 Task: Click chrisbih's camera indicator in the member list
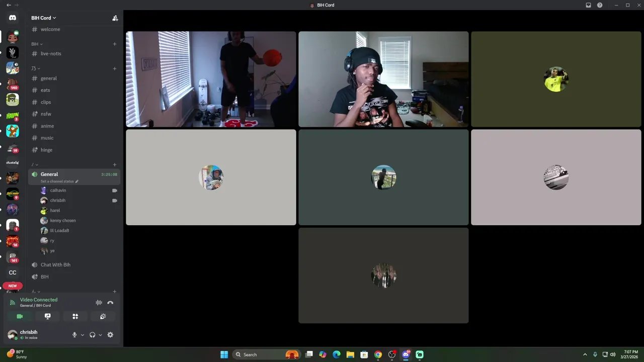tap(114, 201)
